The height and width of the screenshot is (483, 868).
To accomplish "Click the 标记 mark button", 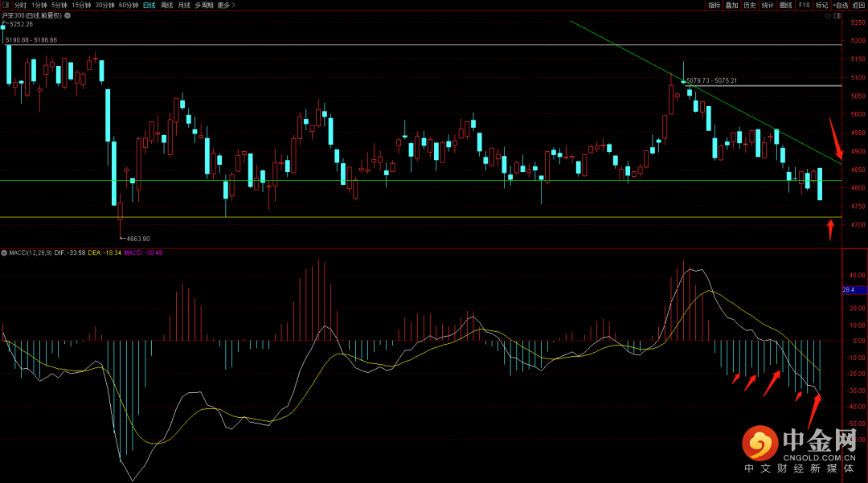I will coord(821,5).
